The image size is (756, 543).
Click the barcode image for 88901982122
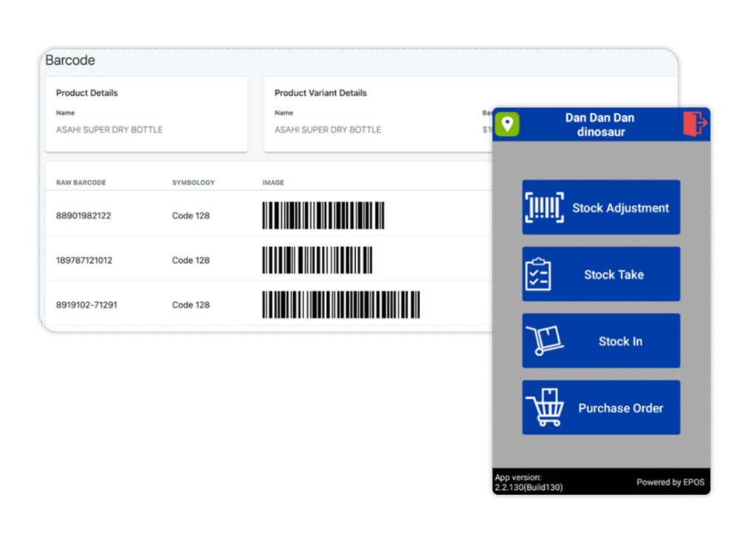[x=323, y=215]
